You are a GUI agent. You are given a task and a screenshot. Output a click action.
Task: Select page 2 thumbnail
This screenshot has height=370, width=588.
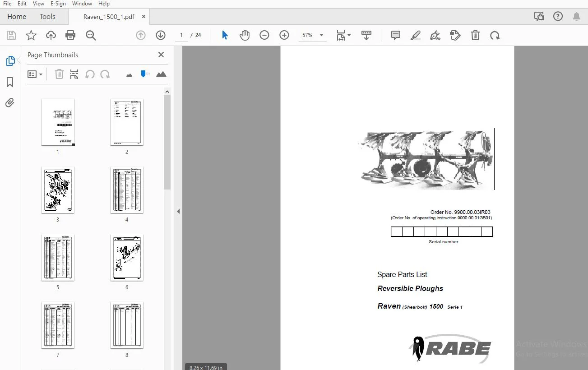pos(127,122)
